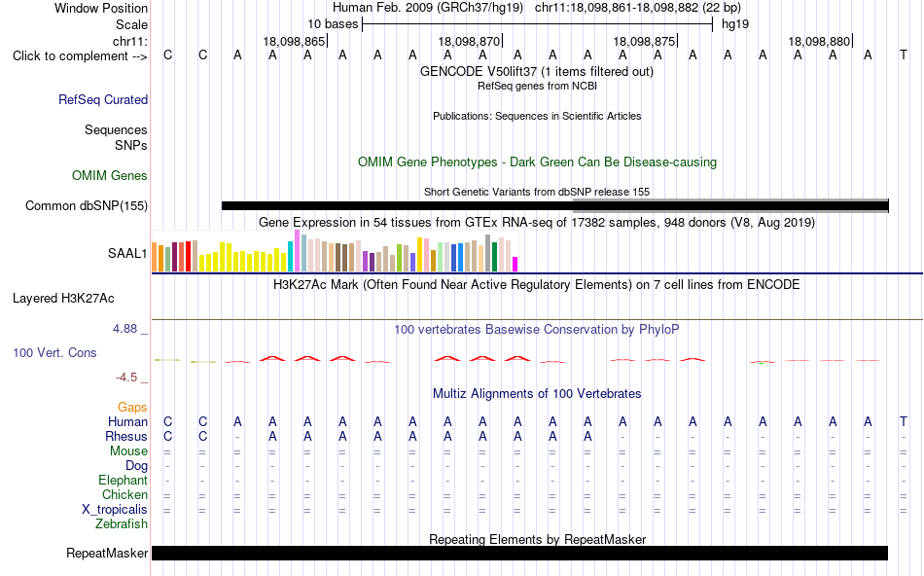The height and width of the screenshot is (576, 924).
Task: Click the 'Click to complement -->' label
Action: click(80, 56)
